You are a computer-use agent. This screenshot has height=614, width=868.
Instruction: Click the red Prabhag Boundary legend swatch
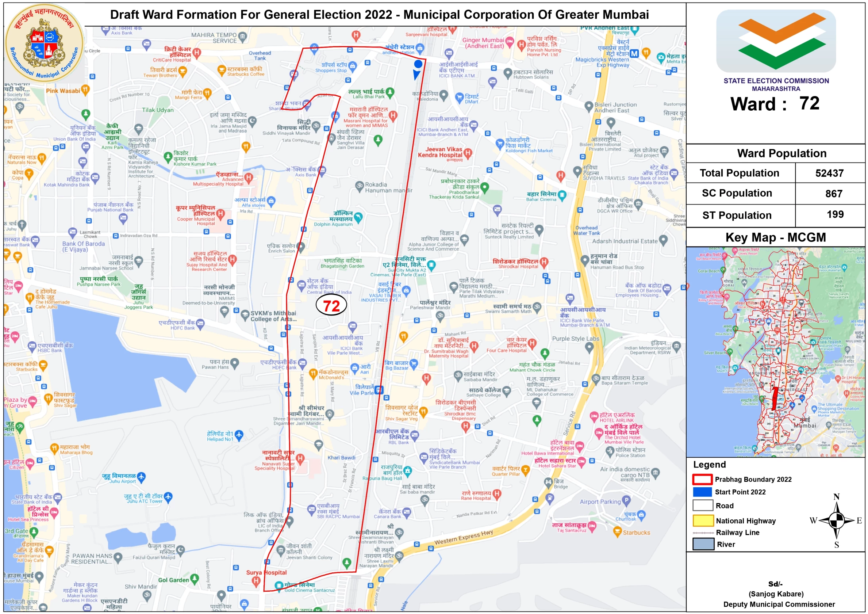coord(702,479)
